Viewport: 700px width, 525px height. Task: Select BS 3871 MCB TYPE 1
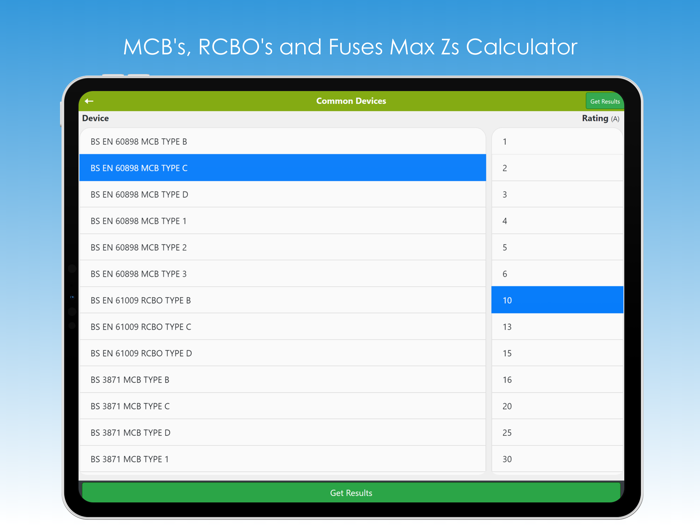(282, 459)
